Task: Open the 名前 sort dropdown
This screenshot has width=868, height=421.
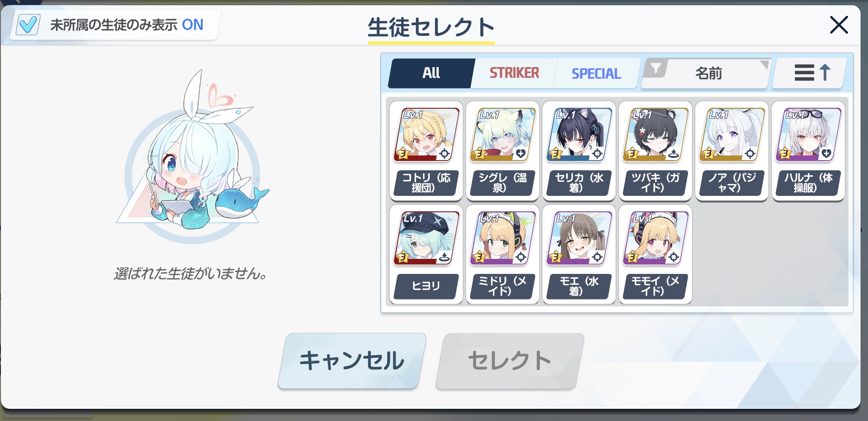Action: 708,73
